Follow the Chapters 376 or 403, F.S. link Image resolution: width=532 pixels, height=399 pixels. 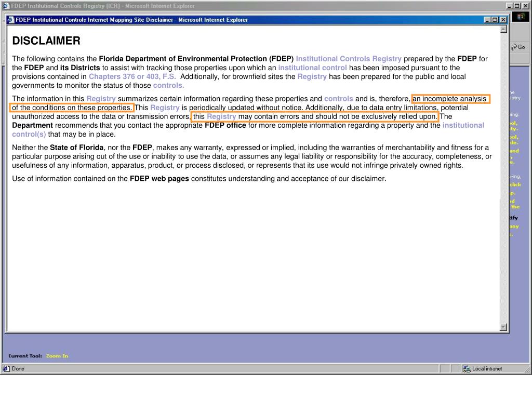(132, 76)
